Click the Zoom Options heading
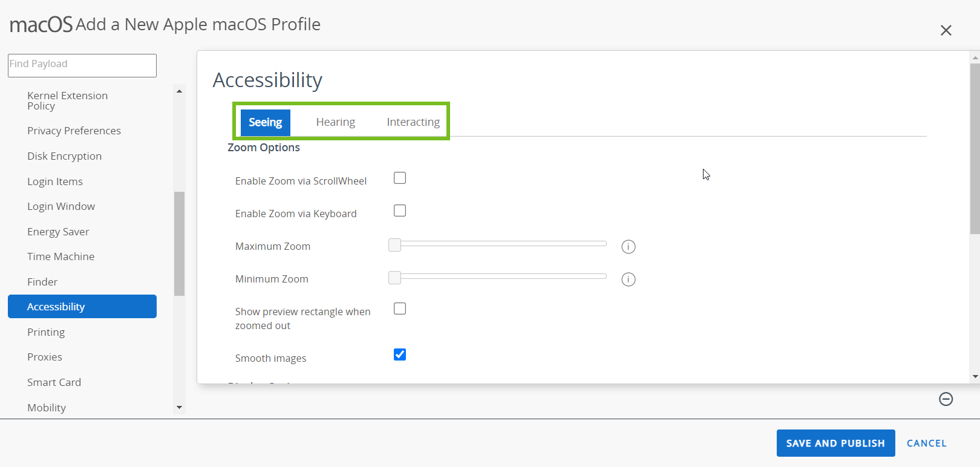The width and height of the screenshot is (980, 467). coord(264,148)
